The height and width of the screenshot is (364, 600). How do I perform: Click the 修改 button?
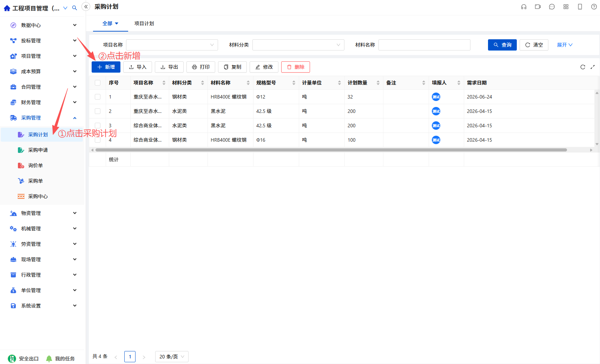[264, 67]
